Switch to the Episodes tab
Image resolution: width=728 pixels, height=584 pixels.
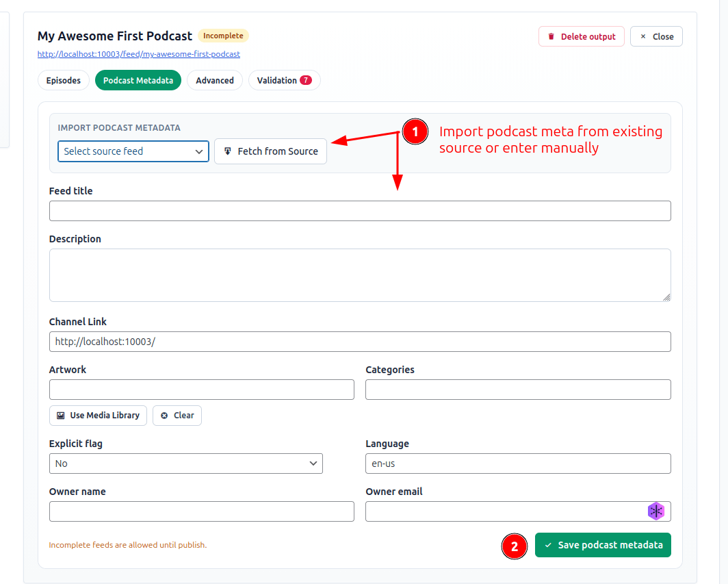(x=63, y=79)
